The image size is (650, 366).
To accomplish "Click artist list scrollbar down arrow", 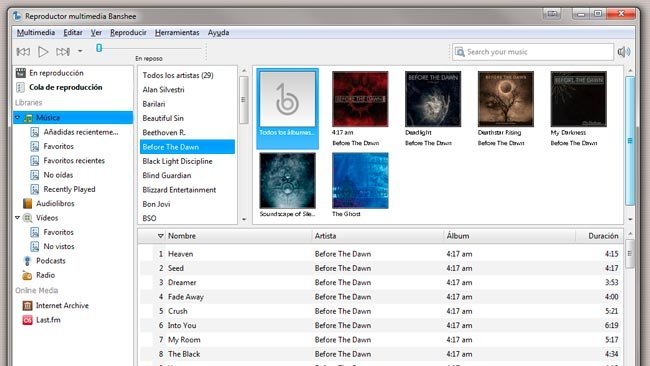I will (x=244, y=219).
